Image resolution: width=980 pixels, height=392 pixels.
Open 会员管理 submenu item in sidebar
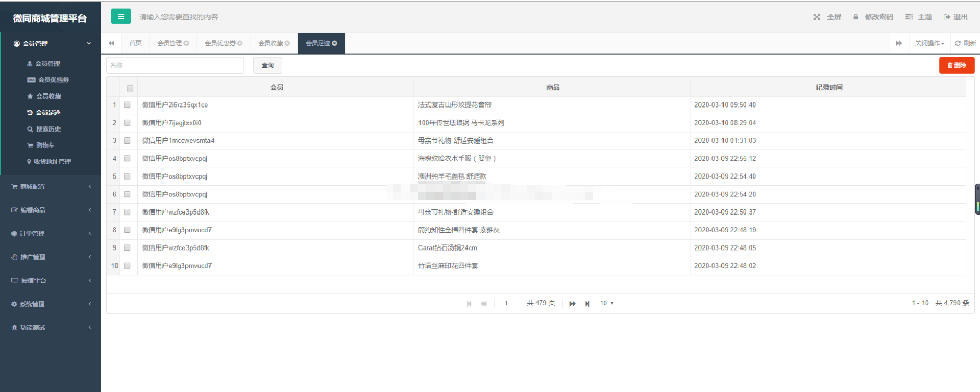point(43,64)
